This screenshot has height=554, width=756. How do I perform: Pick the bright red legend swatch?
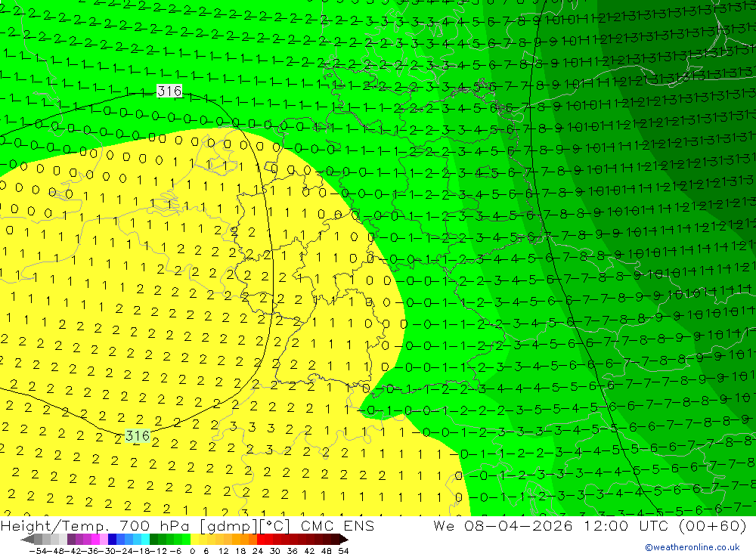tap(261, 540)
